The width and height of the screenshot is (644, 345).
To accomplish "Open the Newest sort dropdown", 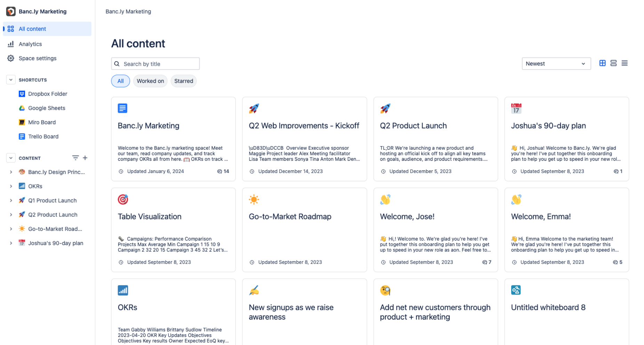I will tap(556, 64).
